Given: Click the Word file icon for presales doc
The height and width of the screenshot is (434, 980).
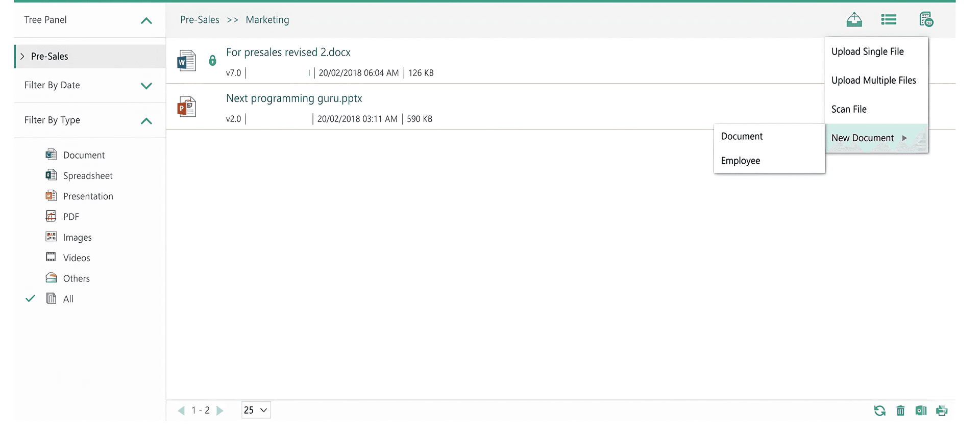Looking at the screenshot, I should (186, 61).
